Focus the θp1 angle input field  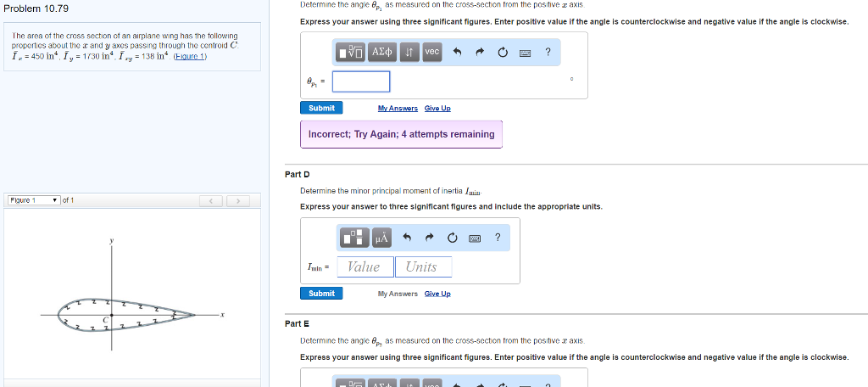tap(361, 81)
